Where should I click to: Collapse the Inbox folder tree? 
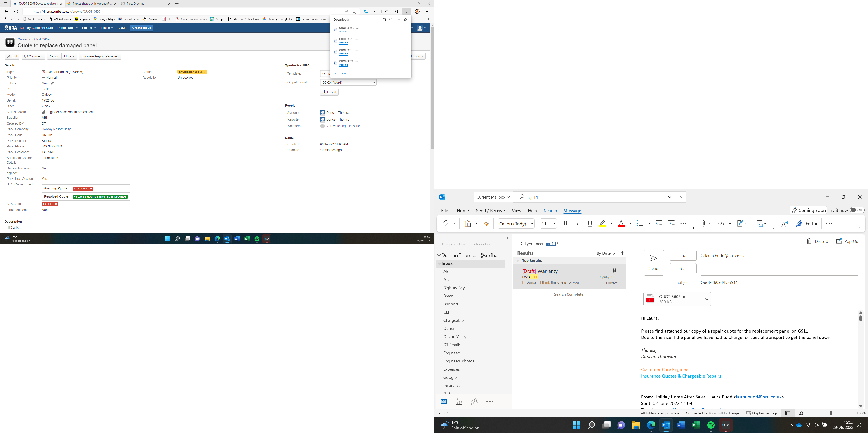tap(439, 263)
